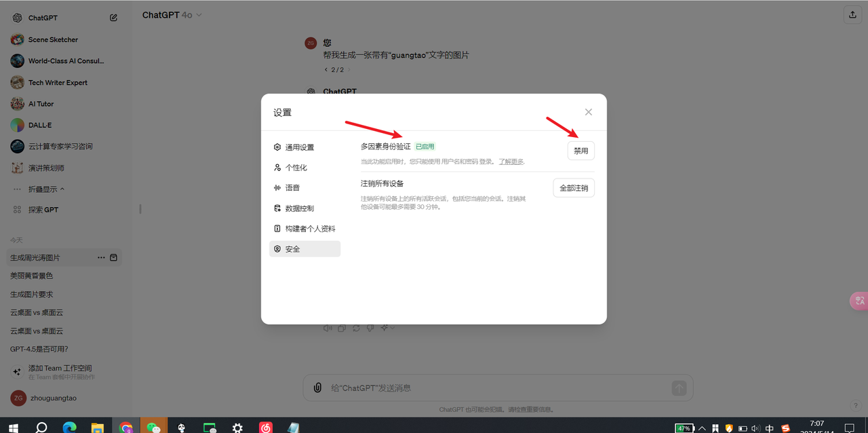868x433 pixels.
Task: Click the attach file paperclip icon
Action: [317, 388]
